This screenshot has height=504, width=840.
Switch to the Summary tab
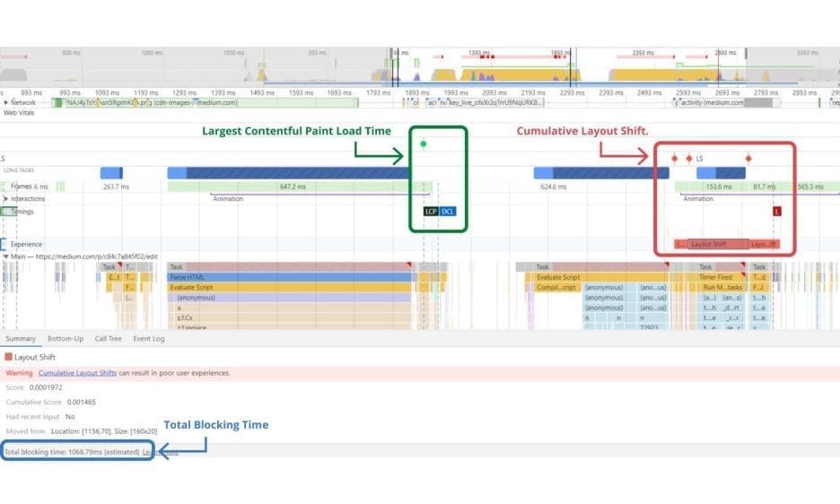21,339
